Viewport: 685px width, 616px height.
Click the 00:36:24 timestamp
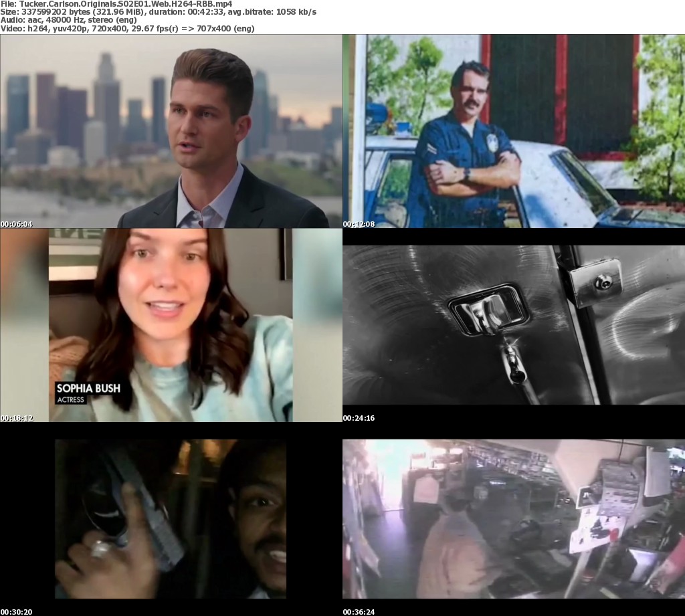(359, 612)
